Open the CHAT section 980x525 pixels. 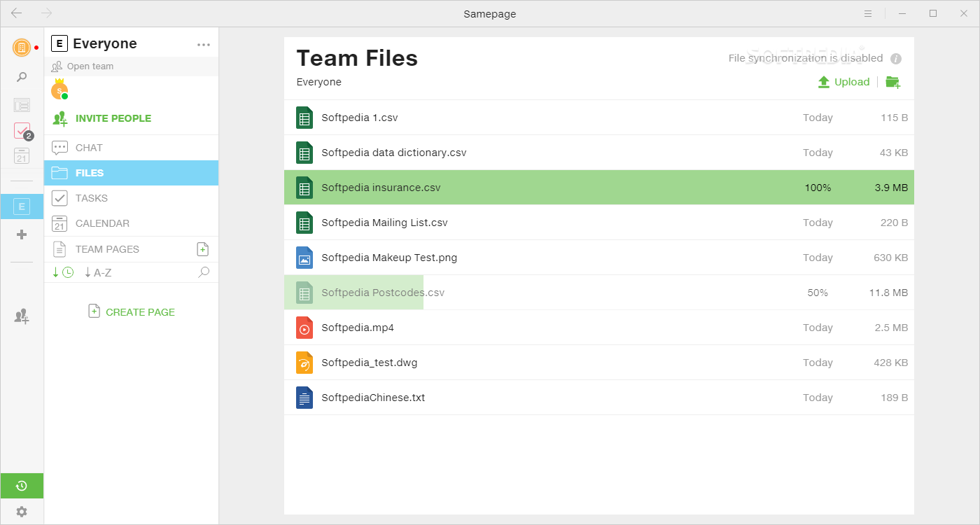[x=131, y=148]
